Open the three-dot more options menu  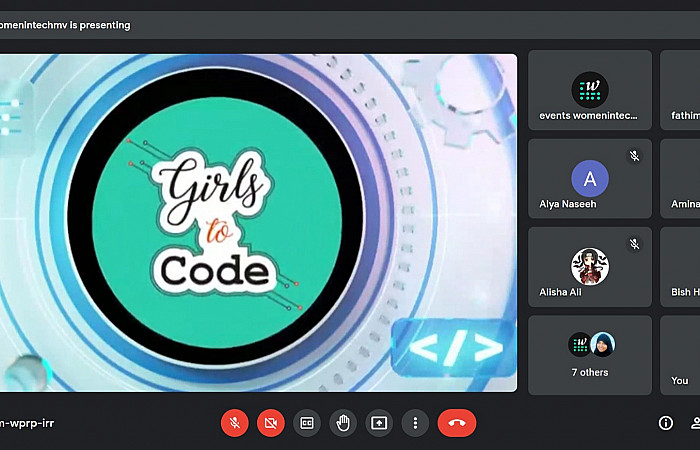coord(415,423)
